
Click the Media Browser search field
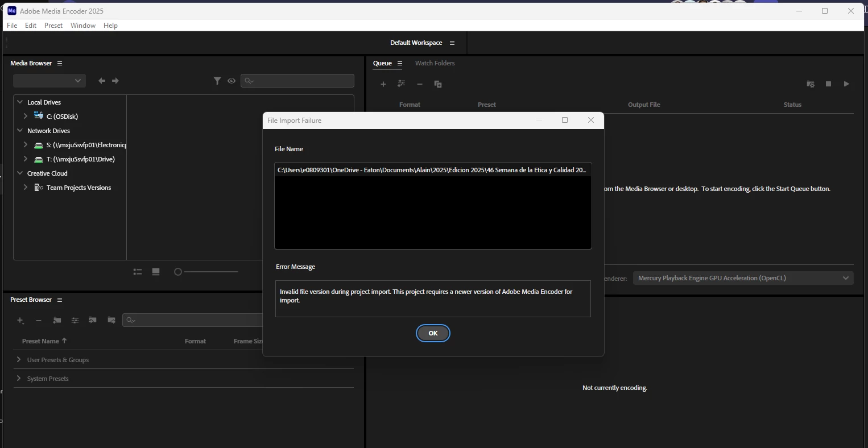(x=297, y=81)
